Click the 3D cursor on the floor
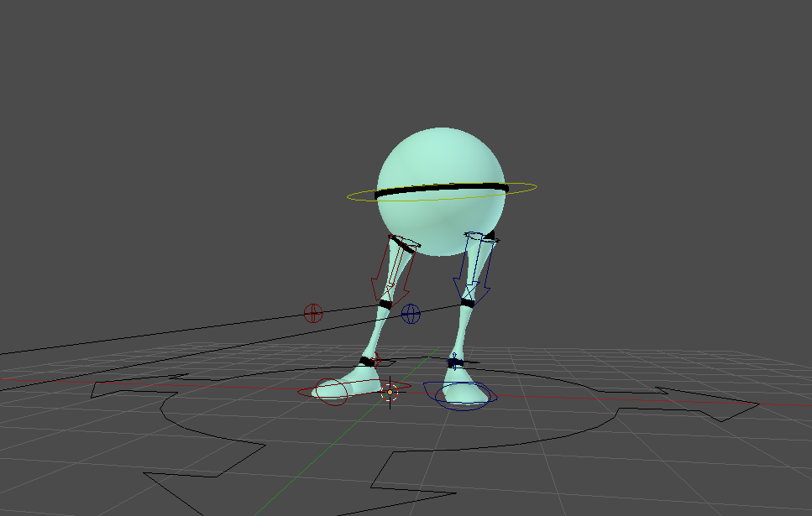Screen dimensions: 812x516 click(390, 393)
